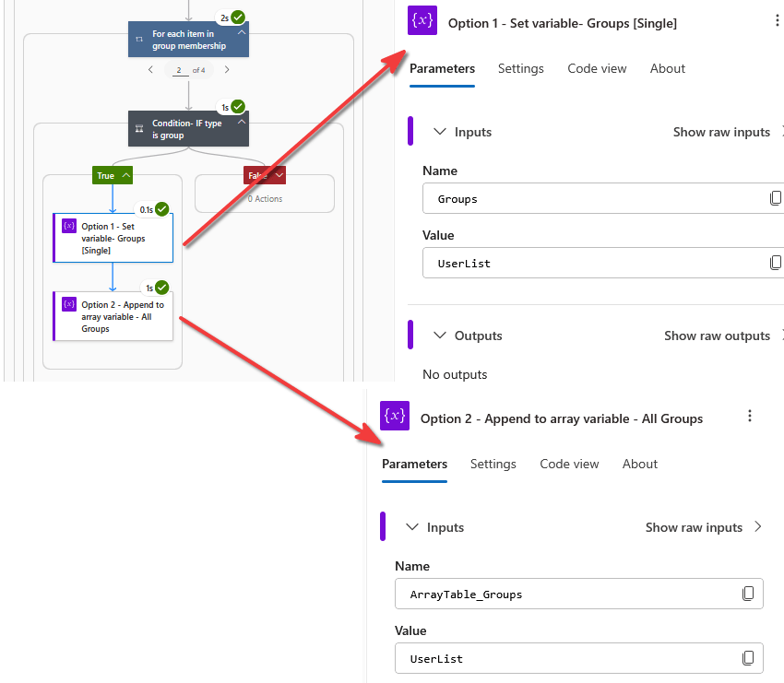This screenshot has width=784, height=683.
Task: Show raw inputs for Option 2
Action: tap(704, 527)
